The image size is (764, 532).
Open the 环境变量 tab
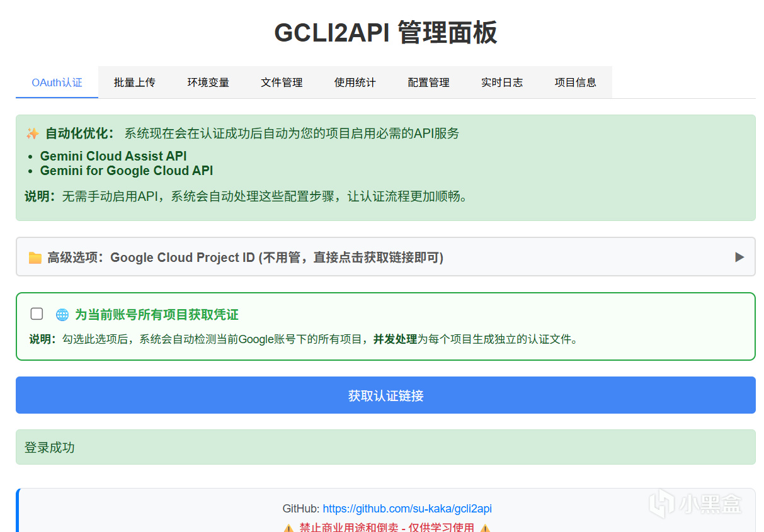[208, 82]
